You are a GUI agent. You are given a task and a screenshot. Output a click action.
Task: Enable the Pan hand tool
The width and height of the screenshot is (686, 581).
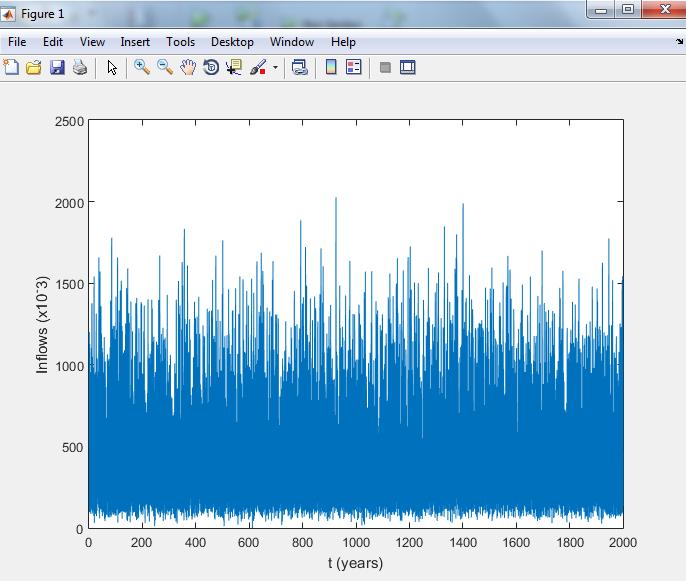coord(188,67)
